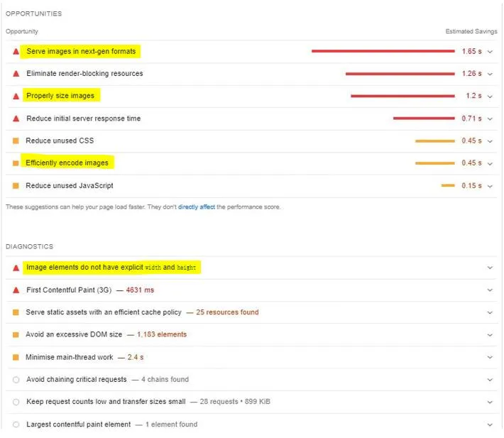Click the red triangle beside First Contentful Paint (3G)

pos(16,290)
